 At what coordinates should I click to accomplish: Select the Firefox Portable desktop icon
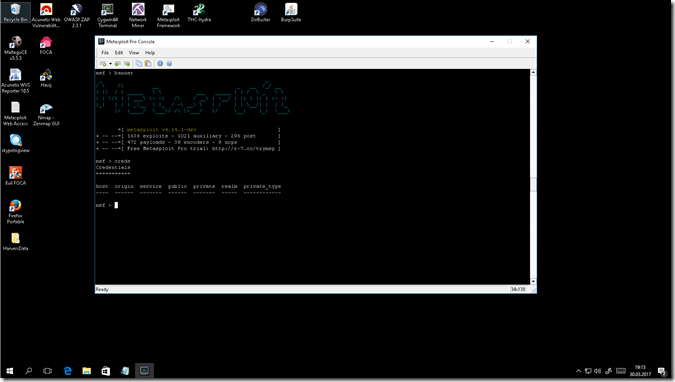(x=15, y=212)
